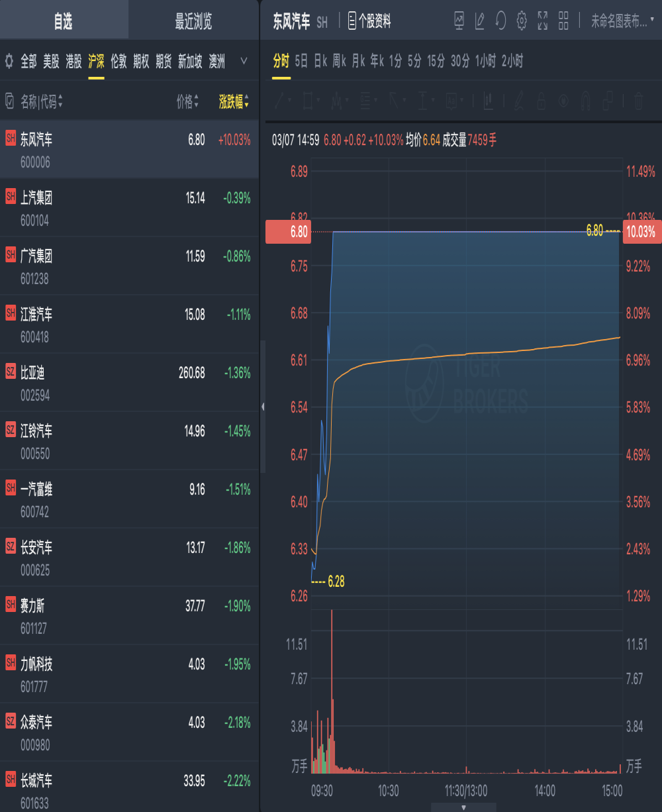Toggle drawings visibility eye icon
This screenshot has height=812, width=662.
[563, 101]
